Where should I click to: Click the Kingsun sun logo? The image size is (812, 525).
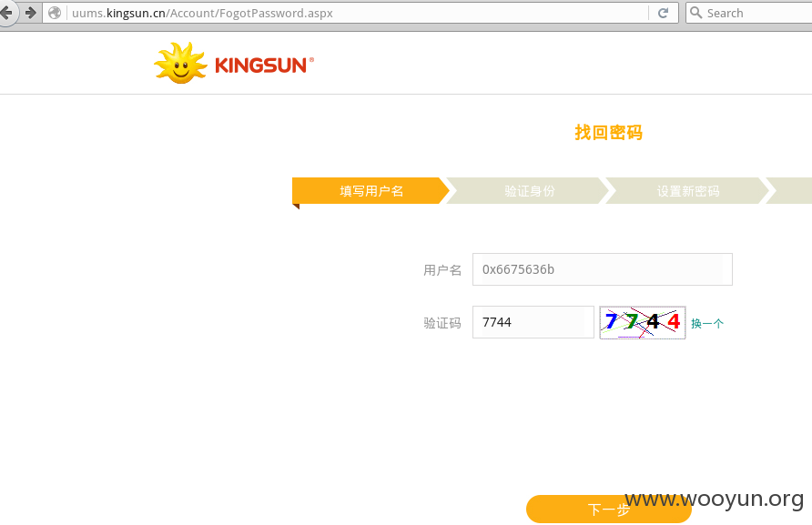pyautogui.click(x=180, y=63)
